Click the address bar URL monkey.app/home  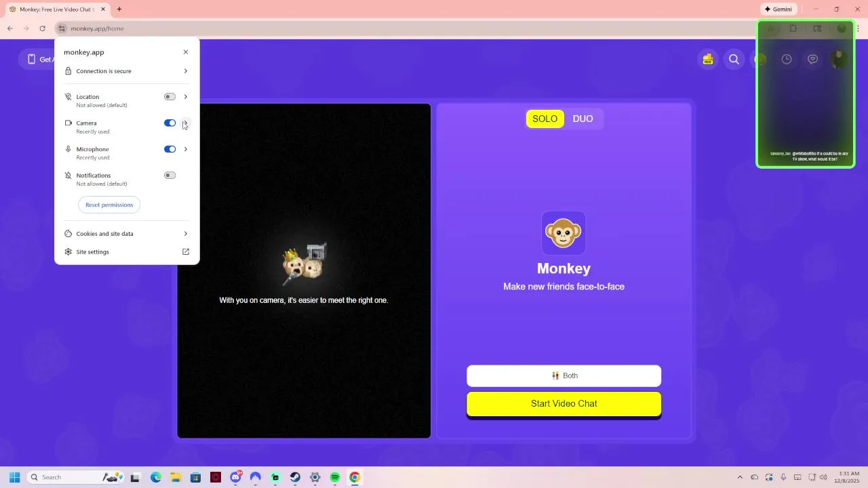(97, 28)
